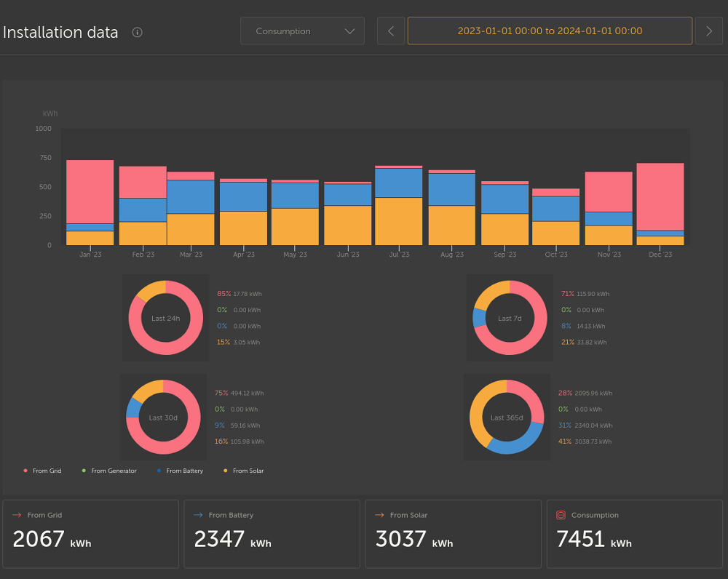Click the Consumption socket icon
728x579 pixels.
(x=561, y=515)
